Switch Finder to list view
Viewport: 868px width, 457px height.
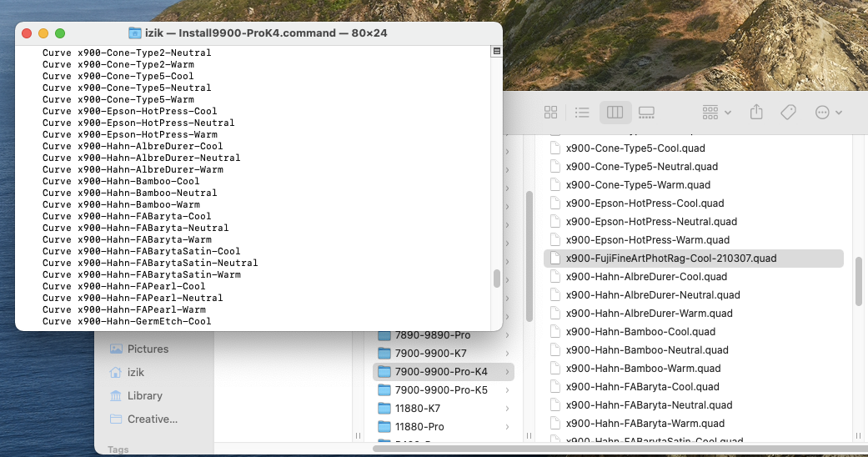click(582, 112)
